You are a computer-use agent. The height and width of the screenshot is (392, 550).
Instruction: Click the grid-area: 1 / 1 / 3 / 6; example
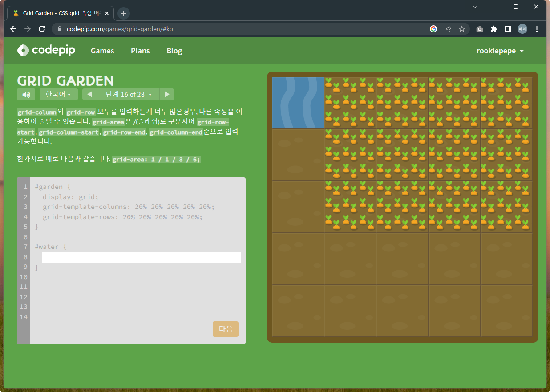pyautogui.click(x=157, y=159)
